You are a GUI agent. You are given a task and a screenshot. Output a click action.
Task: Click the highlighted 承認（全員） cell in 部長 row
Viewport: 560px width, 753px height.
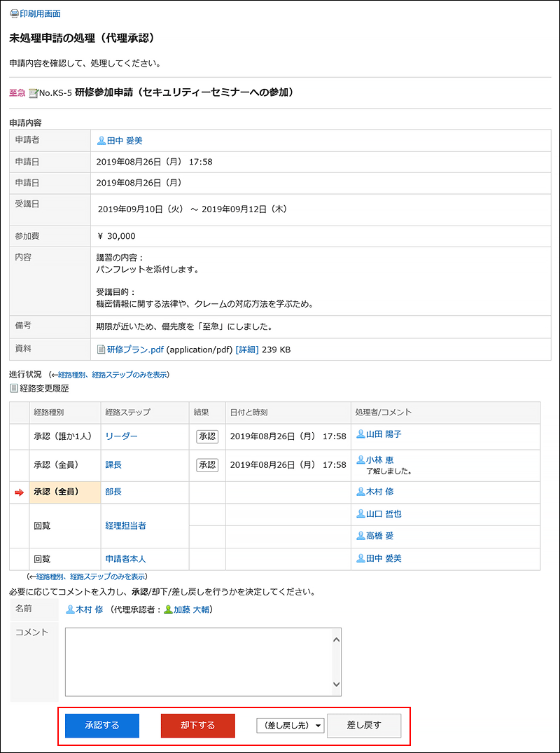(x=65, y=492)
